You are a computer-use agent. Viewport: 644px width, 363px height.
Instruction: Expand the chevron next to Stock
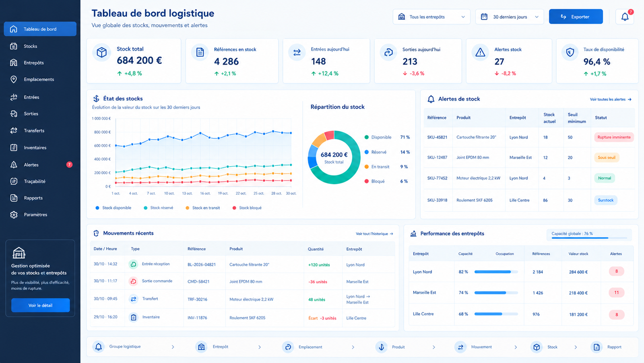tap(576, 347)
